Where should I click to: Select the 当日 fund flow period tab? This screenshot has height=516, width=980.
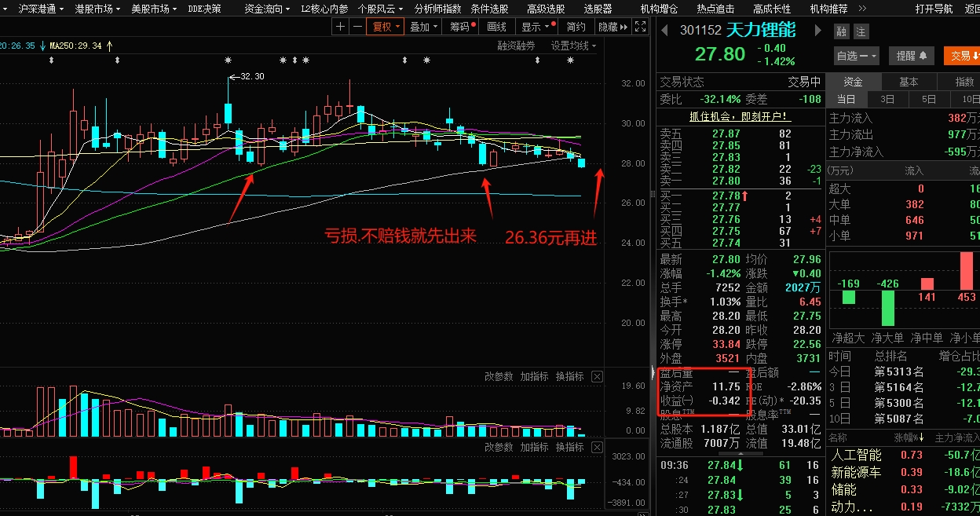point(847,100)
